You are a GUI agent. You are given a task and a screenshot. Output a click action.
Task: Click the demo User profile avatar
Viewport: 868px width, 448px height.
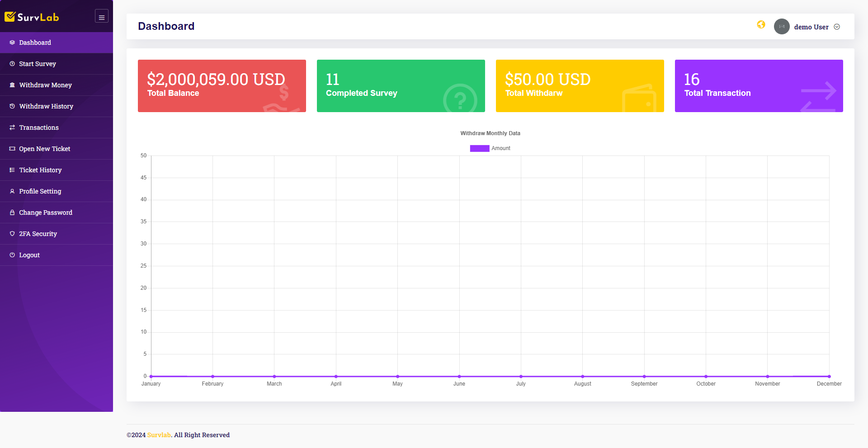click(x=782, y=27)
